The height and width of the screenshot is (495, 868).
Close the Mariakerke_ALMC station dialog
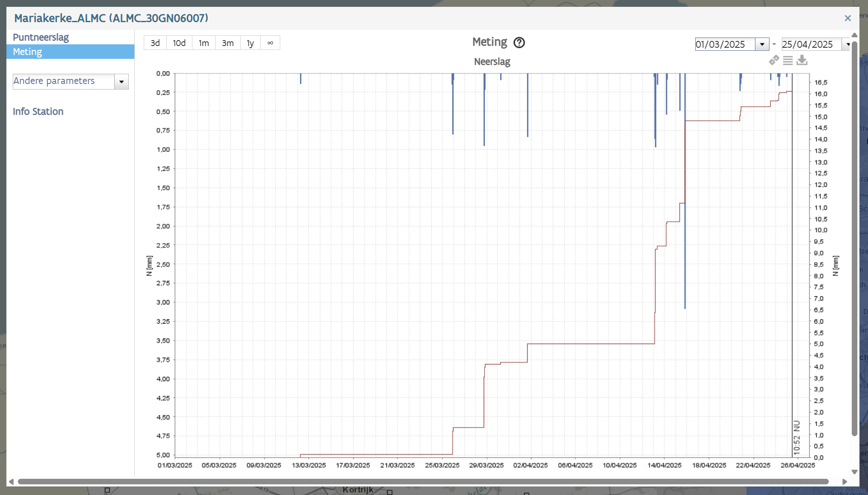coord(848,18)
